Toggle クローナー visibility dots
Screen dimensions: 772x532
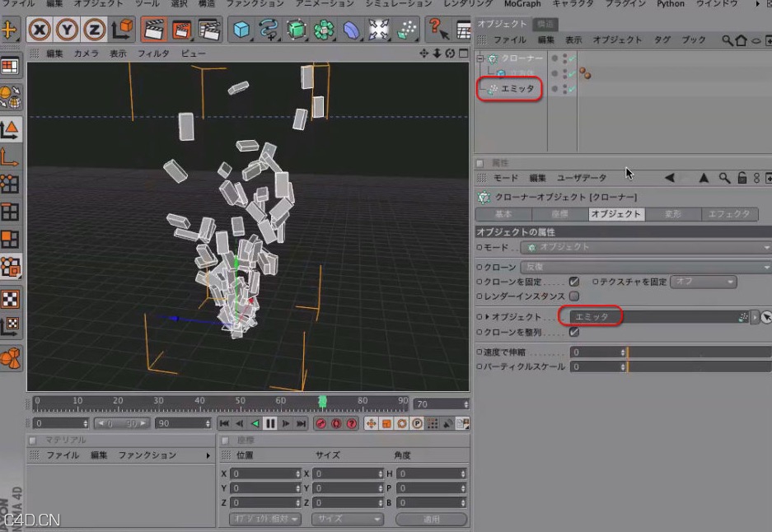point(564,58)
